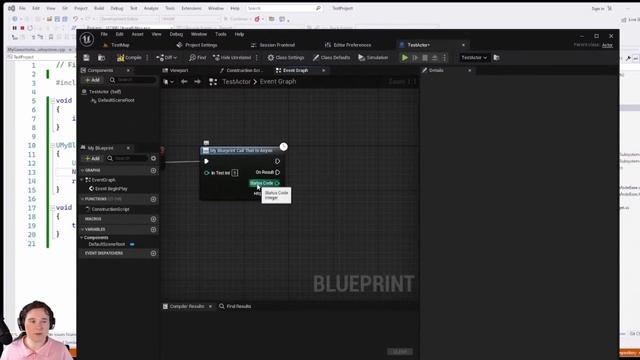Open the Asset menu in Unreal Editor
The image size is (640, 360).
tap(137, 34)
